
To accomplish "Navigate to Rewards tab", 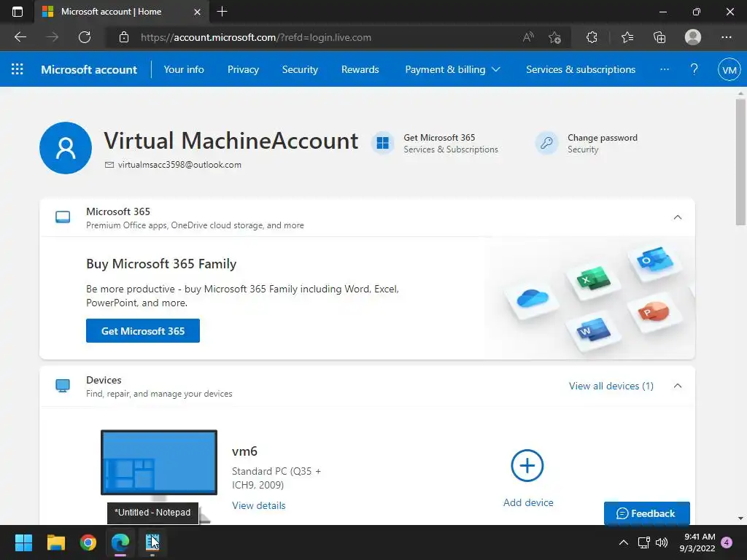I will [360, 69].
